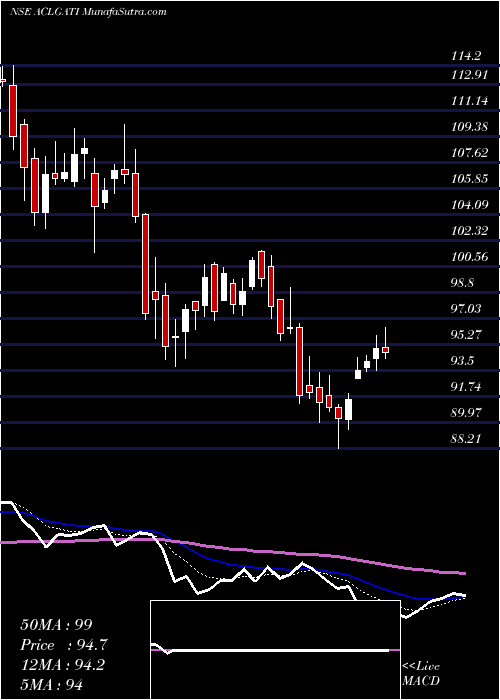Screen dimensions: 500x700
Task: Click the 100.56 price axis label
Action: (x=469, y=257)
